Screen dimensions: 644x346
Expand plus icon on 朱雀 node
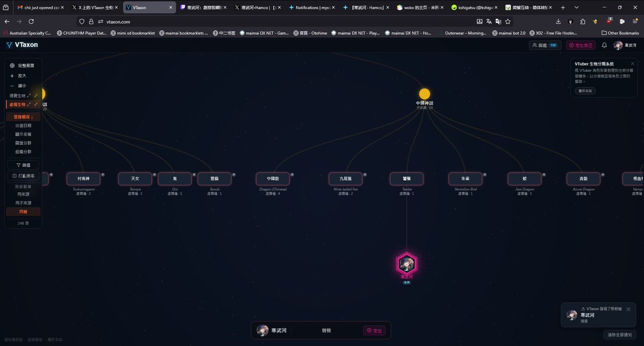click(x=485, y=174)
